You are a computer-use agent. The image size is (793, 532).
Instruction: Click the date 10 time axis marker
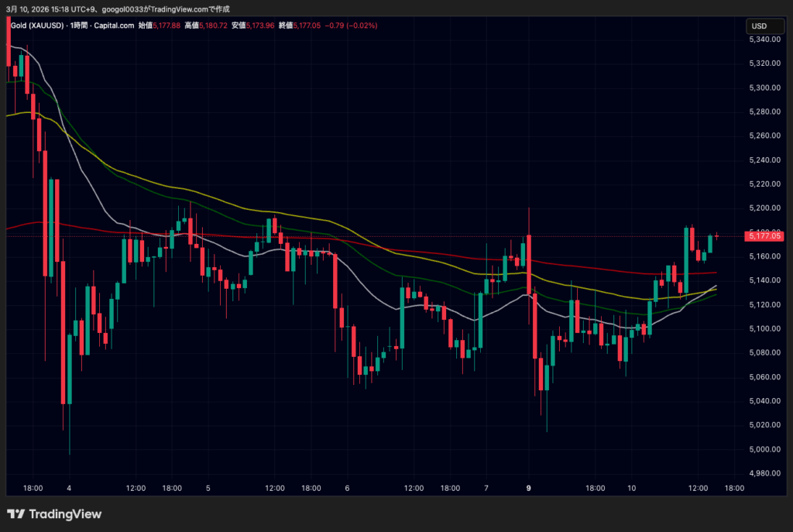(x=631, y=489)
